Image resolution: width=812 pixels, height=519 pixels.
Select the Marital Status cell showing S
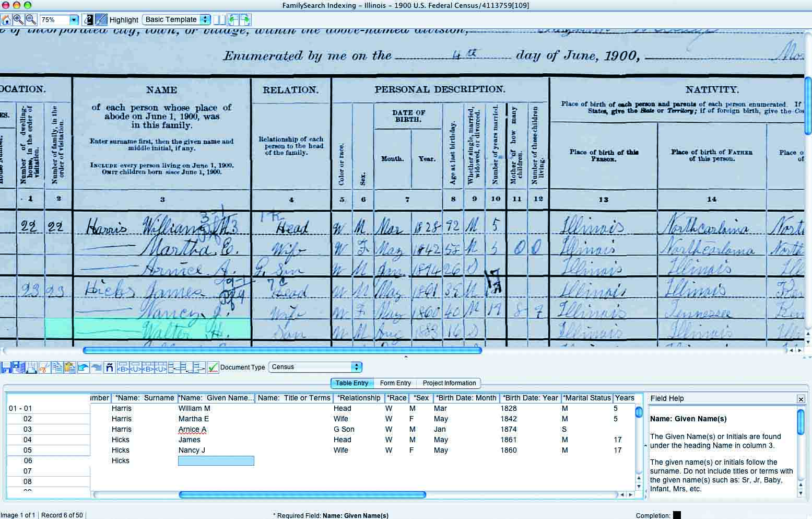564,429
